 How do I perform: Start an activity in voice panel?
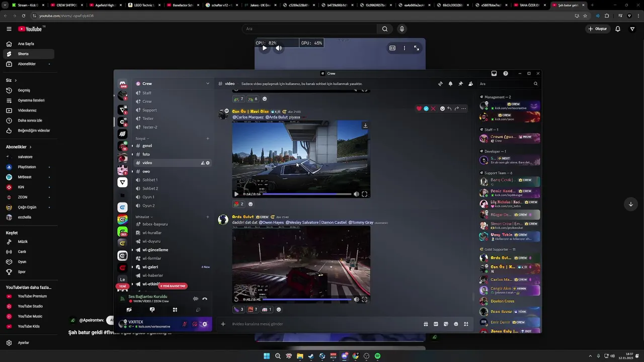click(x=175, y=310)
